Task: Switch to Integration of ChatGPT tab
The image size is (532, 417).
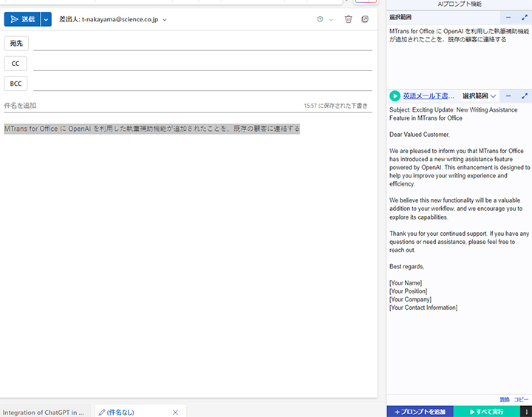Action: tap(44, 413)
